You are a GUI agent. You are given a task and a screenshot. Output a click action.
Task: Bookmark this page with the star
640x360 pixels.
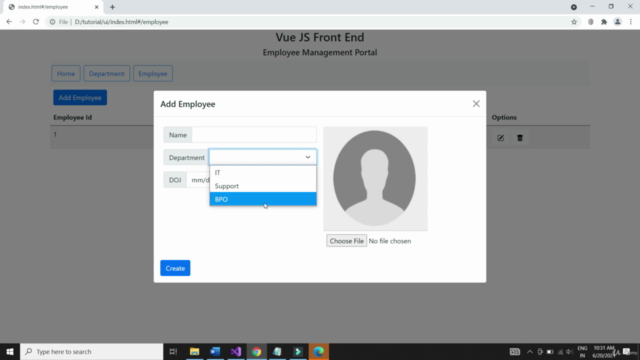[x=574, y=22]
